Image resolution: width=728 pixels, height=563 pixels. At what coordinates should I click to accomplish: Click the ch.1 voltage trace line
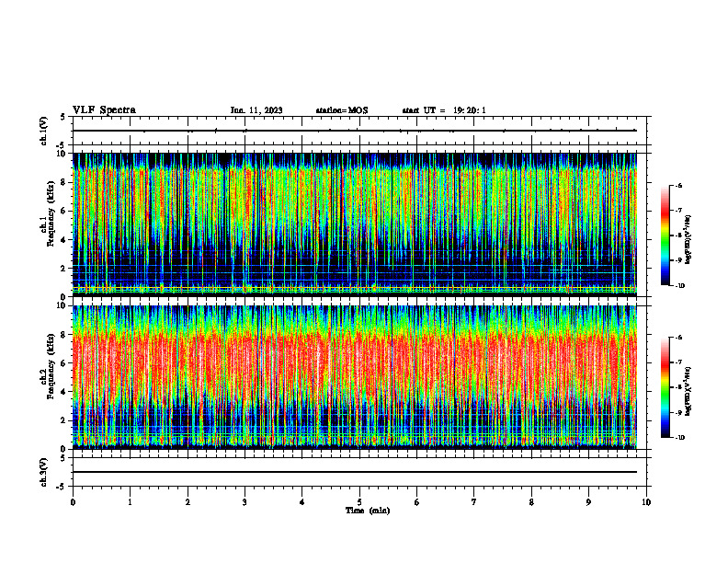tap(354, 131)
